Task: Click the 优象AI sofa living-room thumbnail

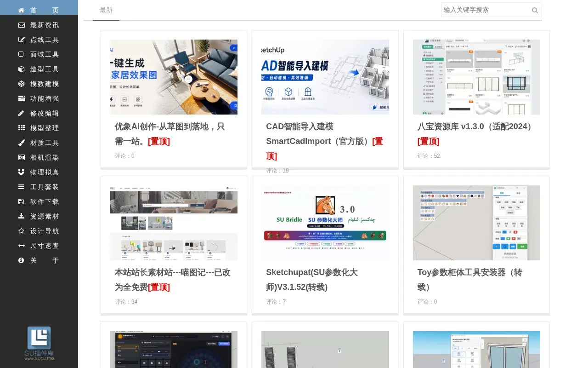Action: (x=174, y=77)
